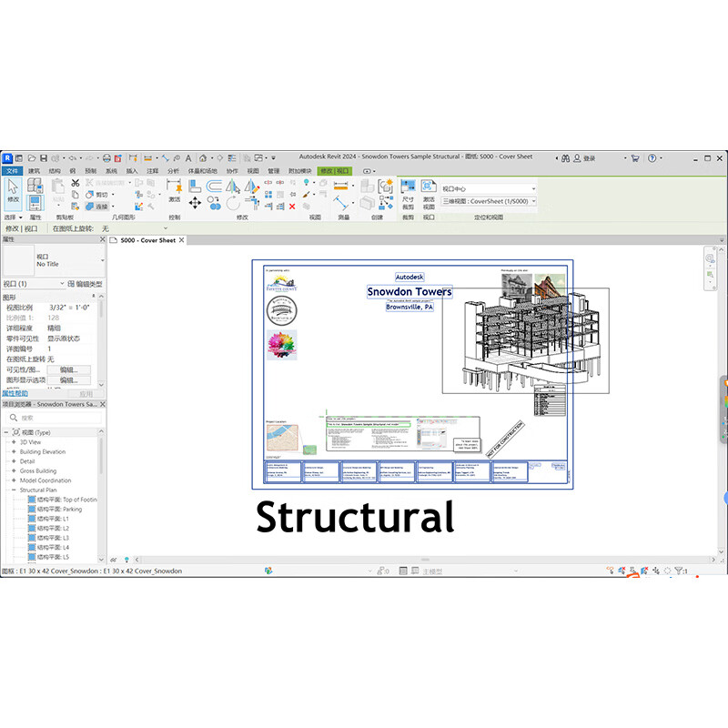728x728 pixels.
Task: Switch to the 插入 ribbon tab
Action: pyautogui.click(x=132, y=171)
